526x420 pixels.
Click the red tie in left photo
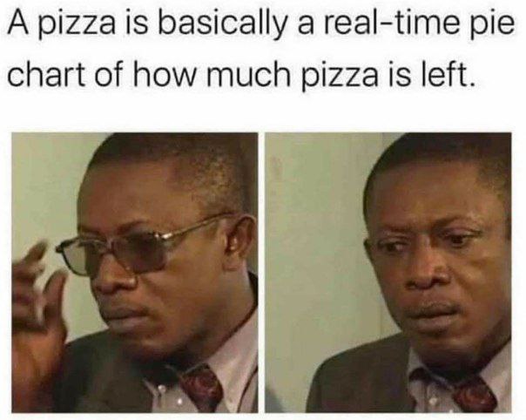pos(201,389)
